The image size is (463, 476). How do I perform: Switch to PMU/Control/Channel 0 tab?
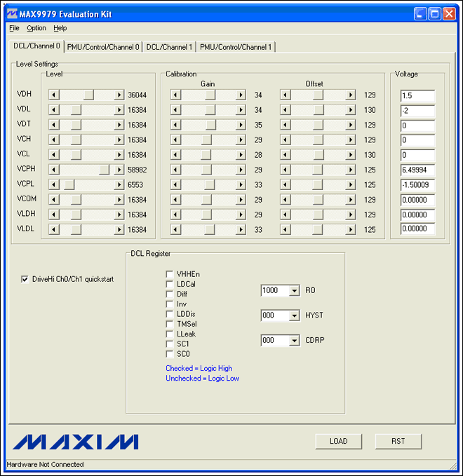tap(103, 47)
